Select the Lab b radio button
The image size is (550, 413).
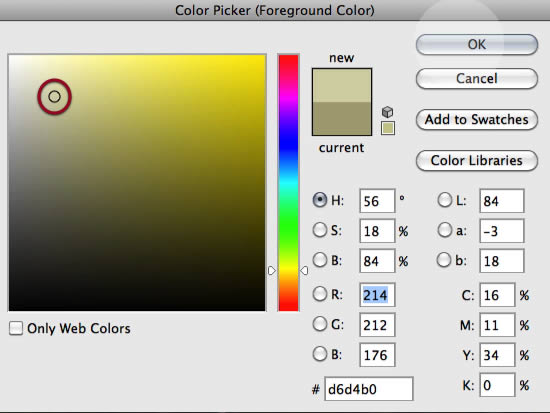[444, 260]
